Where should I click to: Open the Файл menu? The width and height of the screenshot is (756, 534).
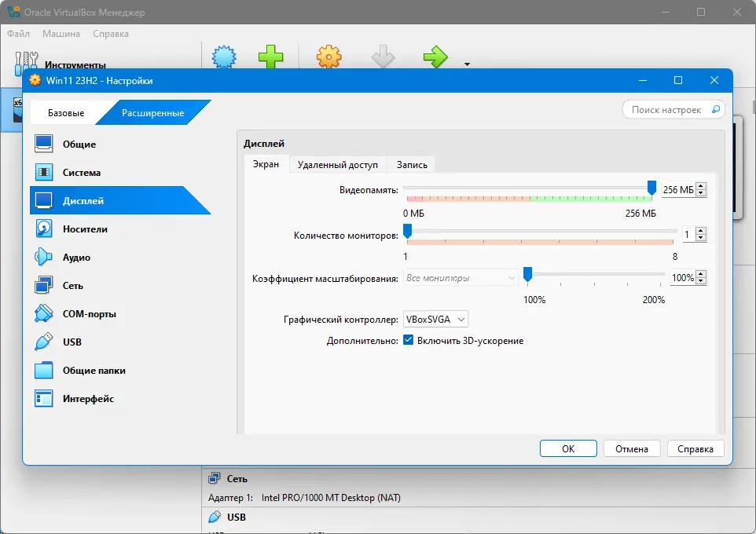click(18, 33)
